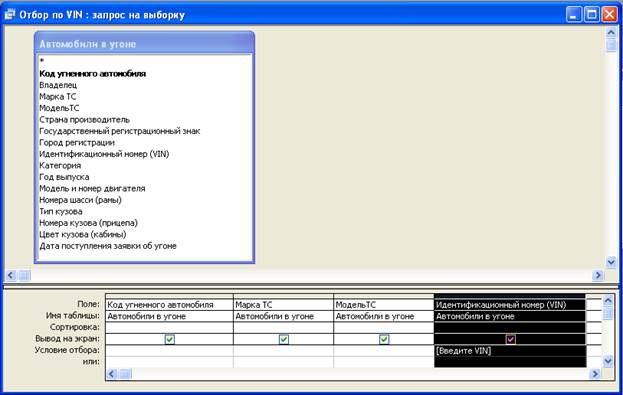Click the Автомобили в угоне table header

coord(145,44)
